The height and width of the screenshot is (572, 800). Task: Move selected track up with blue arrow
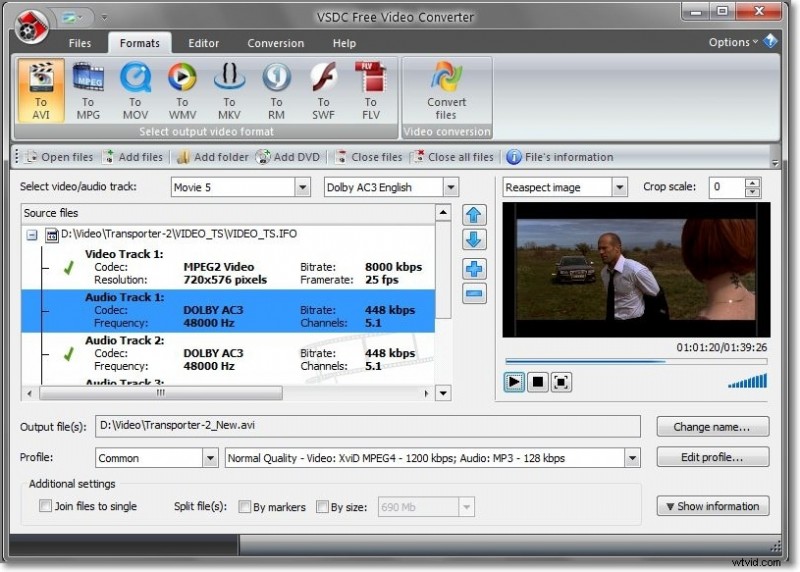click(x=474, y=215)
